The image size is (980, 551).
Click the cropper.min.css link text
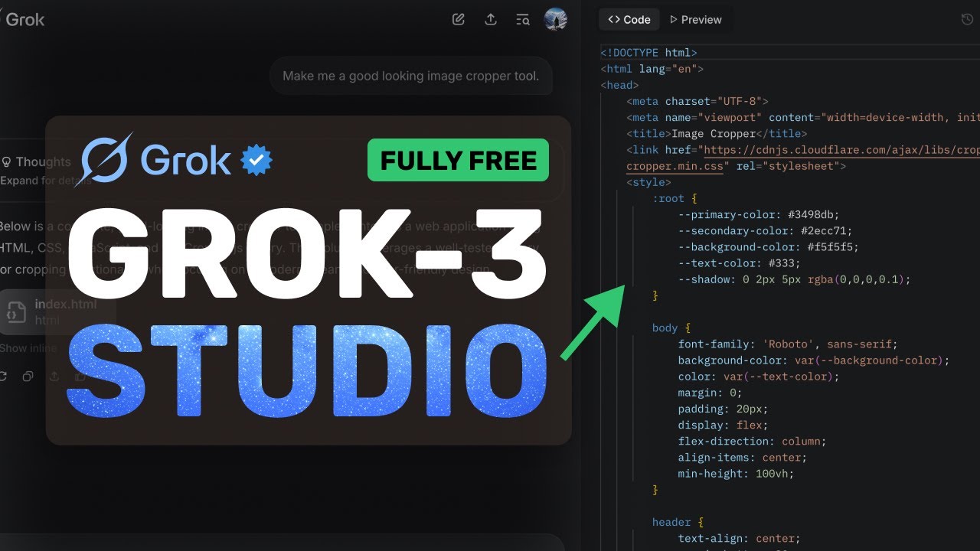(675, 166)
